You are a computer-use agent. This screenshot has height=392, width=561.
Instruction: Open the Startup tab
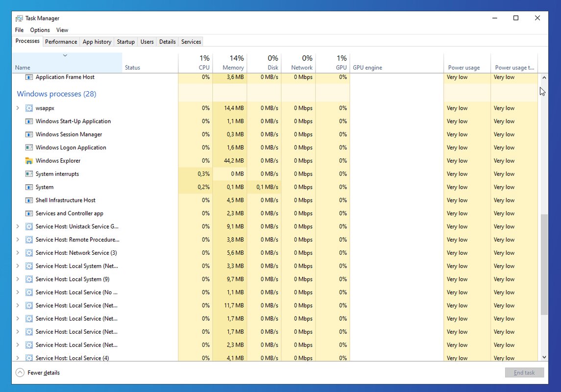(125, 42)
